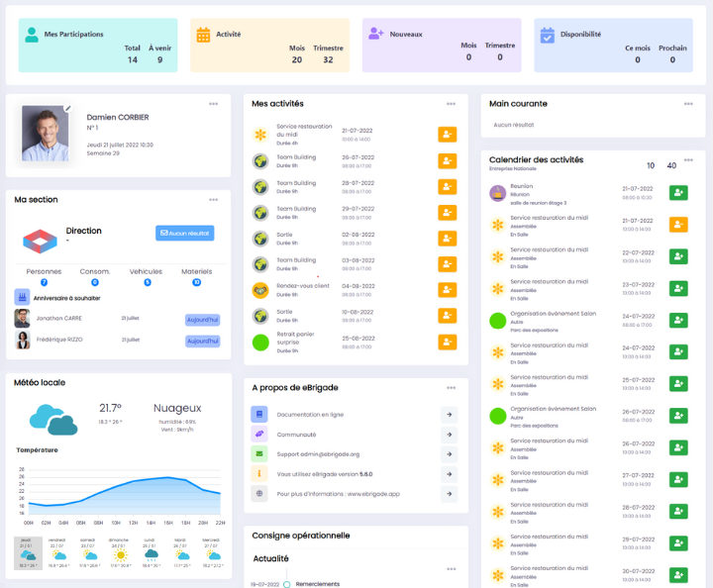713x588 pixels.
Task: Click the Documentation en ligne book icon
Action: point(259,415)
